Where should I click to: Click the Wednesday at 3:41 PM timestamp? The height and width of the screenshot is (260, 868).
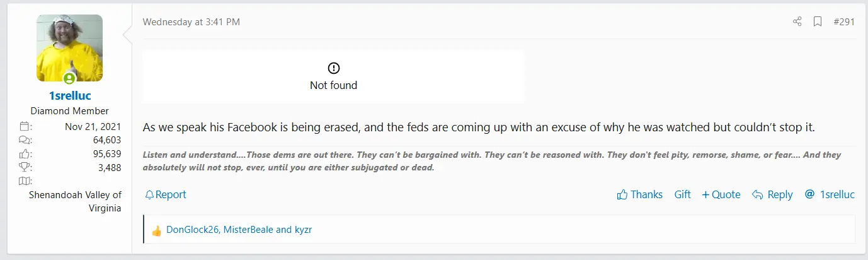[x=191, y=22]
